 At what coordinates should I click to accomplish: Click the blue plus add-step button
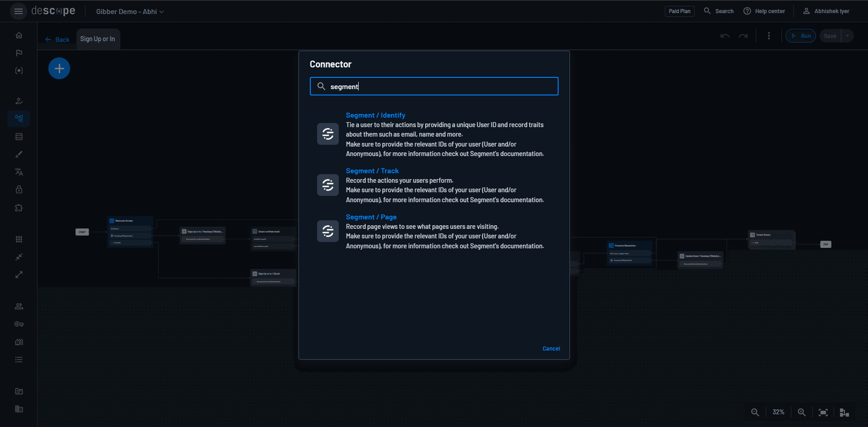point(59,68)
